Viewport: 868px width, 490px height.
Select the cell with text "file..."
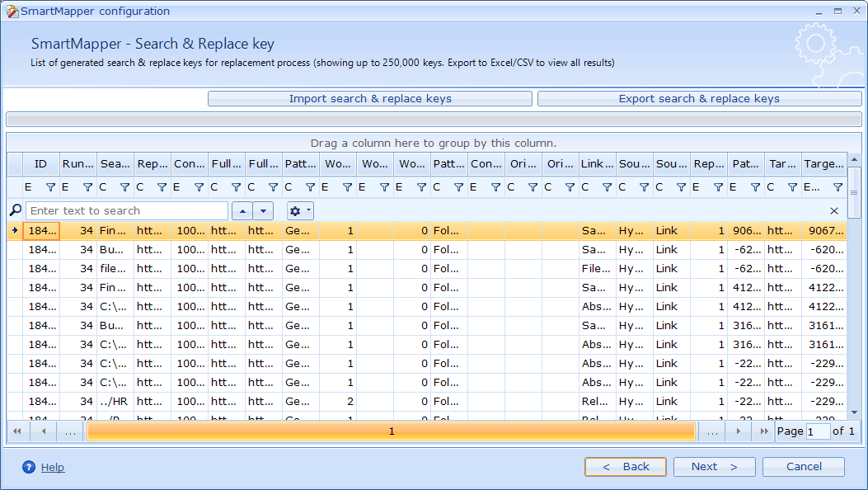point(115,269)
